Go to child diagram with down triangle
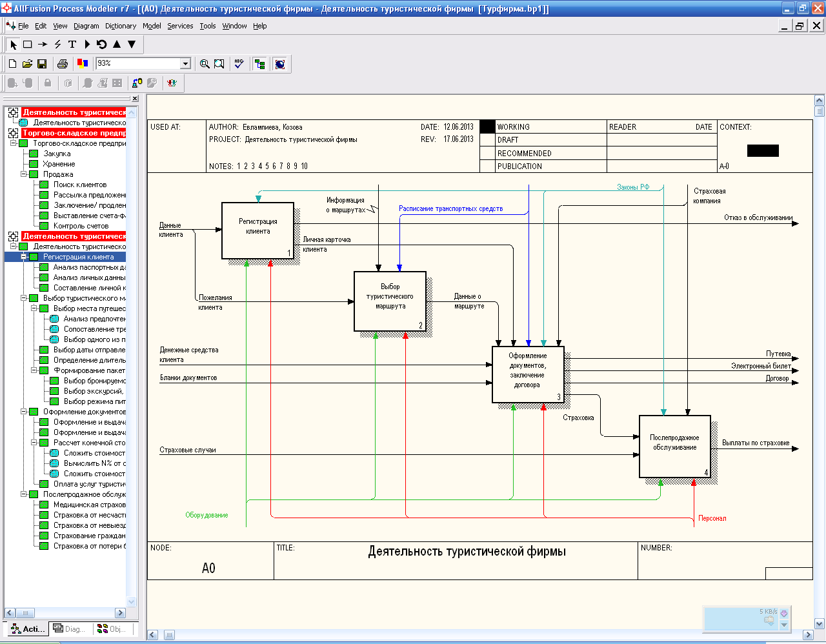The image size is (826, 644). point(132,45)
